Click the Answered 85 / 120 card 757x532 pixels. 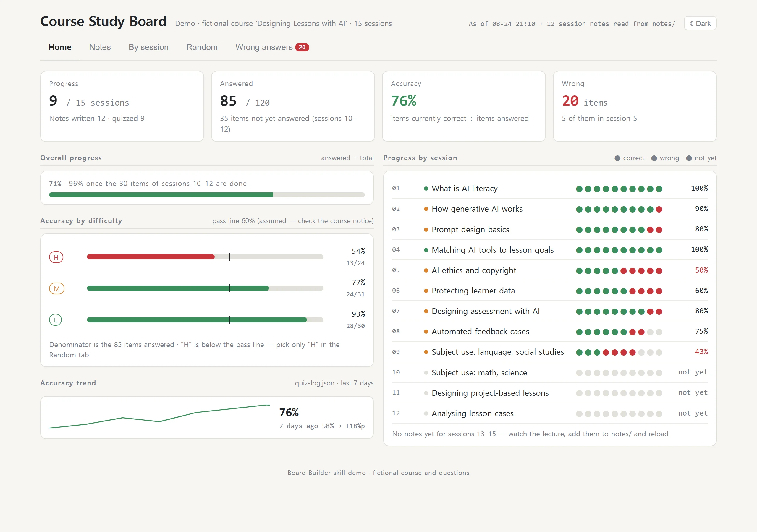(x=293, y=106)
